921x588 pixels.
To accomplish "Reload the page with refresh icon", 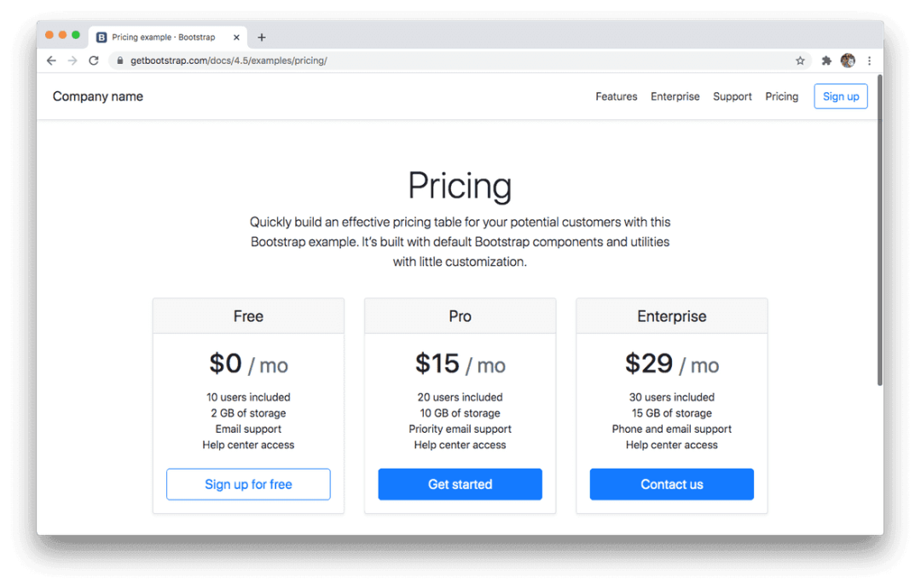I will pyautogui.click(x=94, y=61).
